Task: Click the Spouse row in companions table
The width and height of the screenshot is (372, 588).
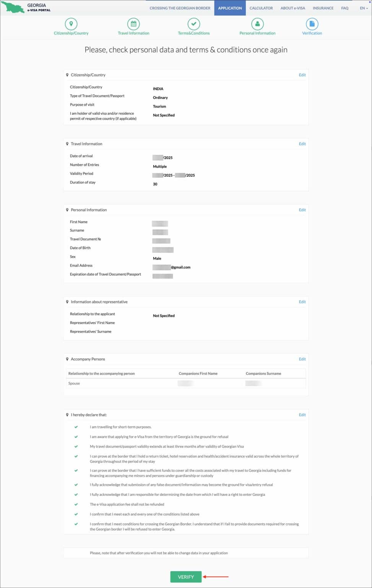Action: (186, 383)
